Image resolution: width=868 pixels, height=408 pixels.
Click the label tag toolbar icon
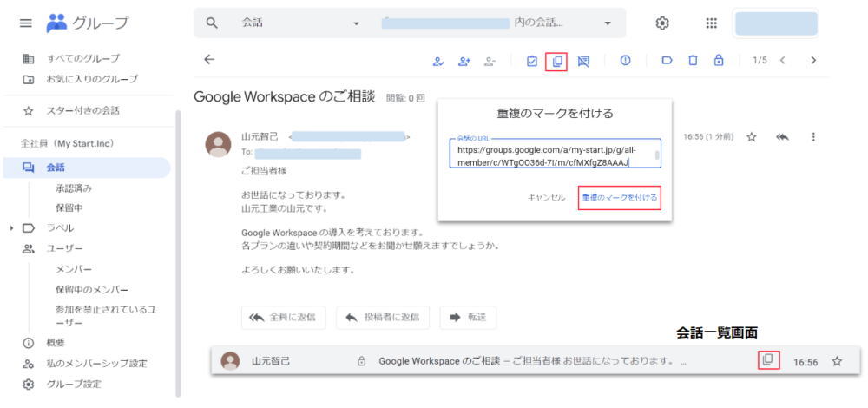(x=667, y=61)
